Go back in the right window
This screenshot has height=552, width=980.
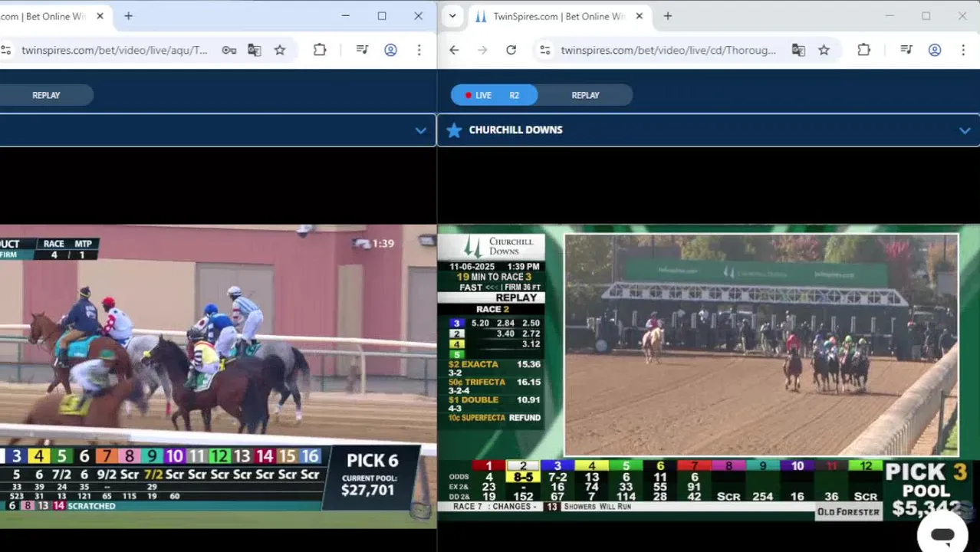point(454,50)
